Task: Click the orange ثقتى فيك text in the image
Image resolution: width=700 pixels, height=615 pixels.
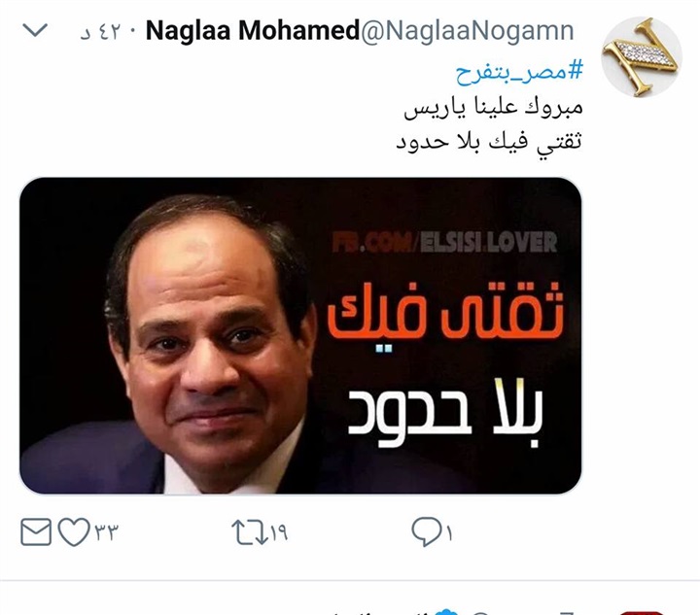Action: click(445, 311)
